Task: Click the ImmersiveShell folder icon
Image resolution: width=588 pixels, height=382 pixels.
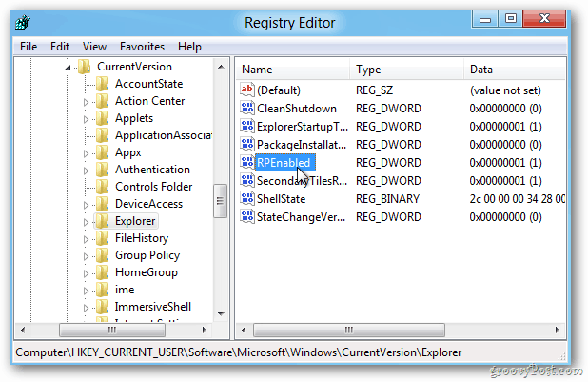Action: click(102, 307)
